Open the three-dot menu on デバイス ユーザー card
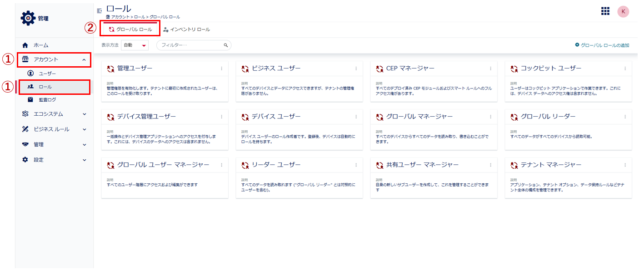 [x=356, y=117]
